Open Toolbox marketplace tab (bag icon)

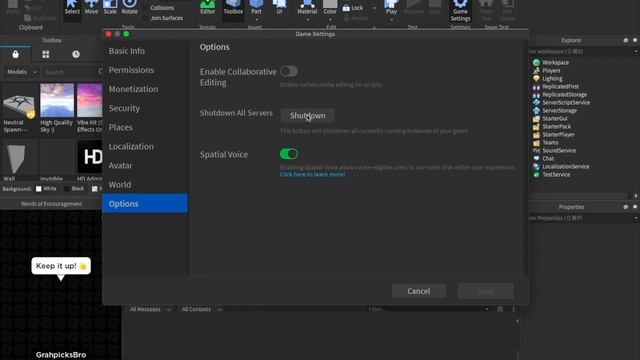(16, 54)
